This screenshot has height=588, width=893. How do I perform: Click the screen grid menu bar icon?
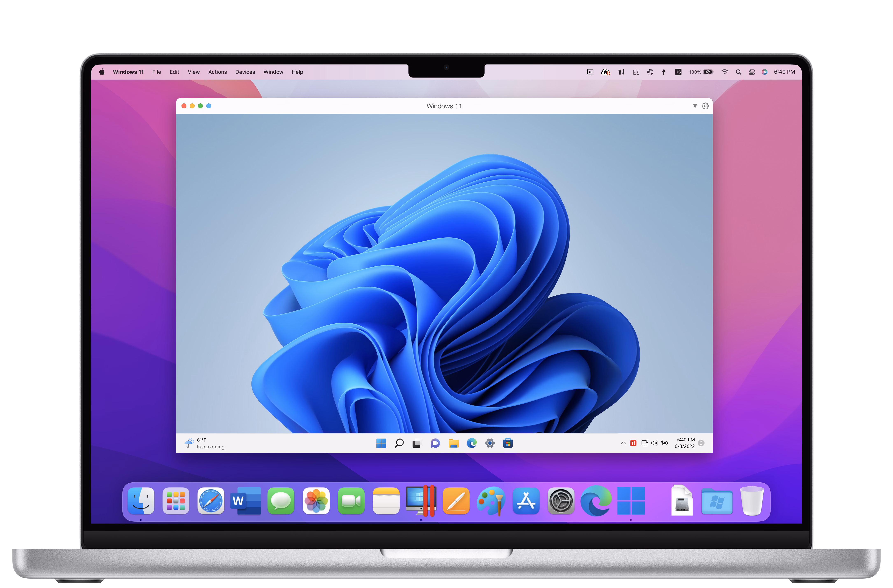(590, 72)
